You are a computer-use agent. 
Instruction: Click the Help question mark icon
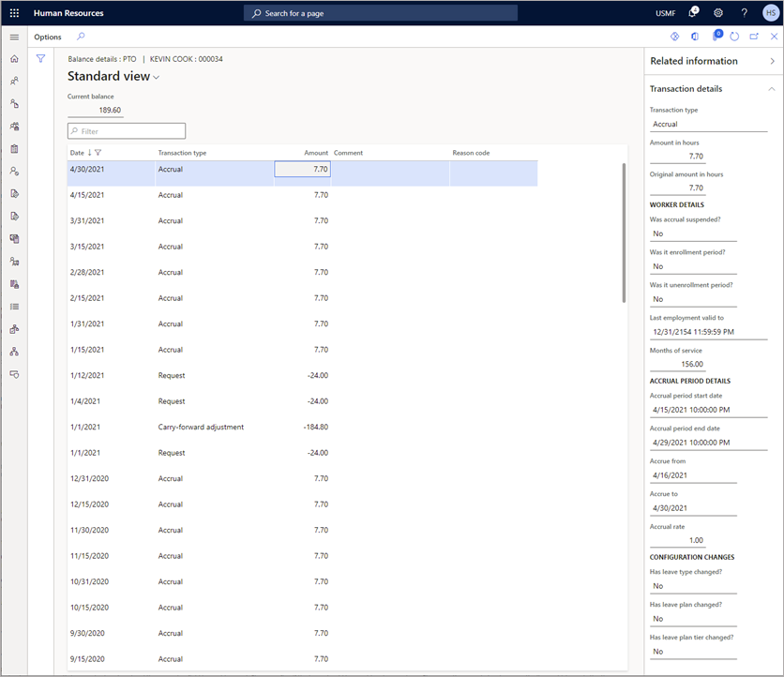click(x=743, y=12)
